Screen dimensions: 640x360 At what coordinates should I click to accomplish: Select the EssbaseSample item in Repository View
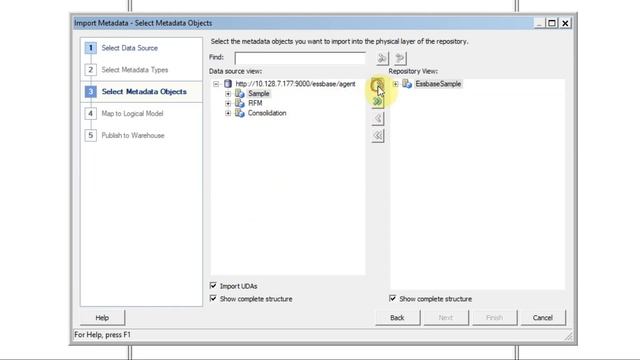click(438, 84)
